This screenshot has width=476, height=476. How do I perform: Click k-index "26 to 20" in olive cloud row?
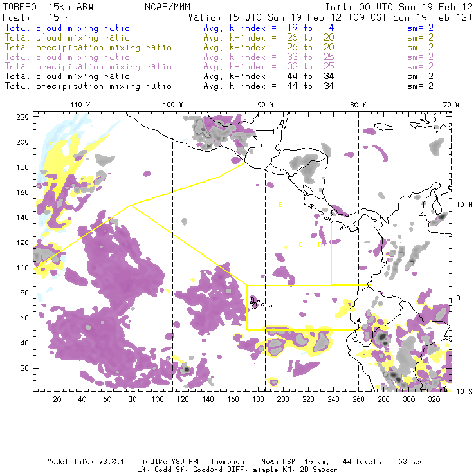[x=311, y=38]
